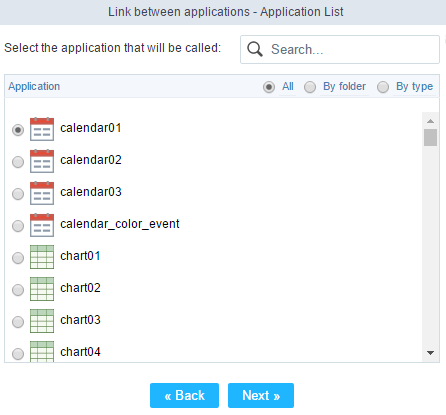This screenshot has width=446, height=415.
Task: Click the calendar02 calendar icon
Action: (x=42, y=161)
